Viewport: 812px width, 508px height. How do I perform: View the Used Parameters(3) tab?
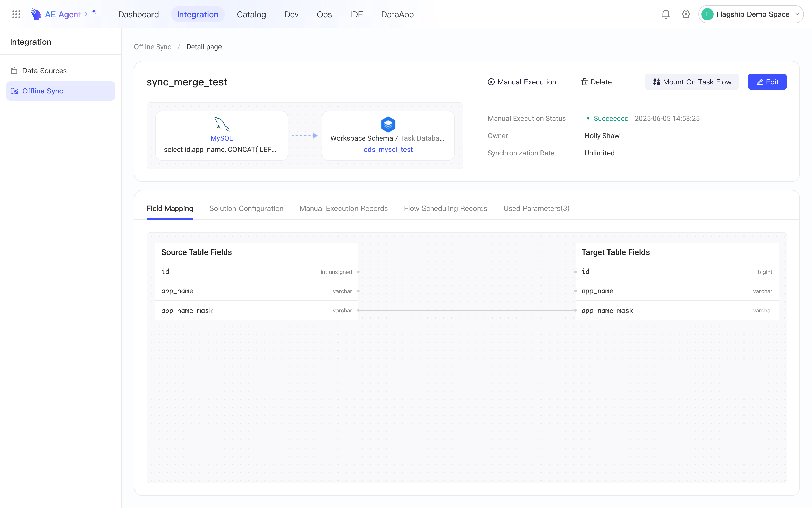tap(536, 208)
